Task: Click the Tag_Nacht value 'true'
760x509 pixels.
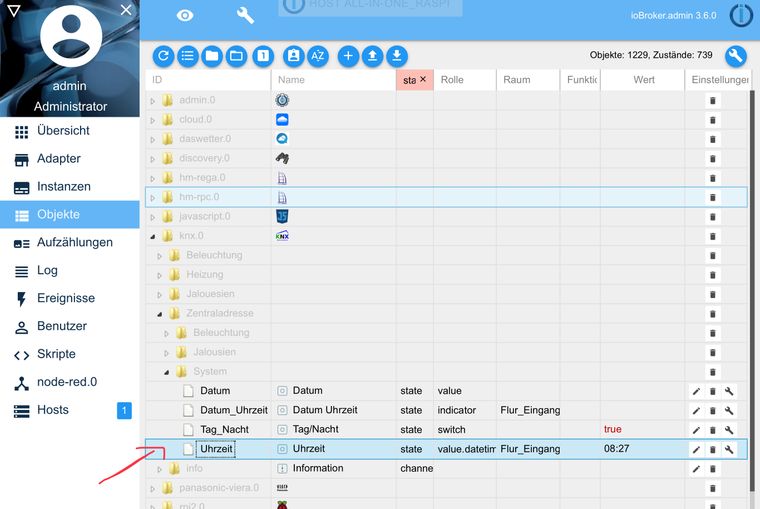Action: [x=613, y=429]
